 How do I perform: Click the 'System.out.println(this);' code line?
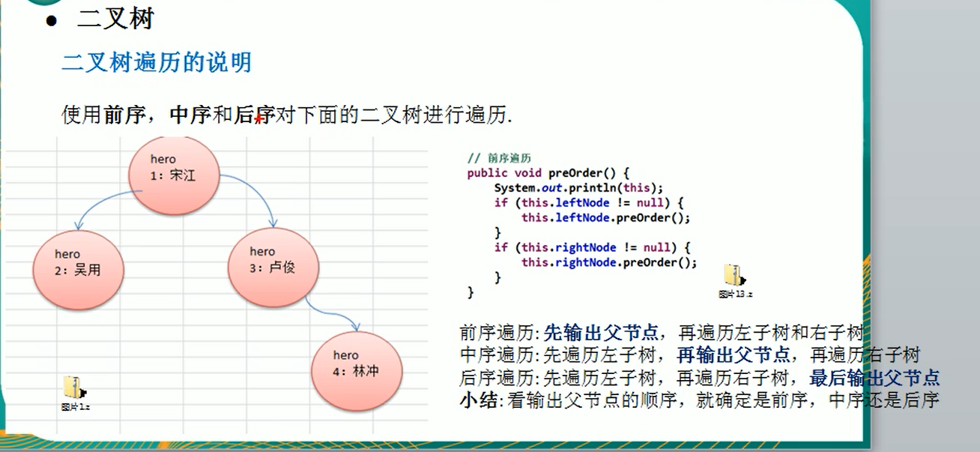pyautogui.click(x=578, y=187)
